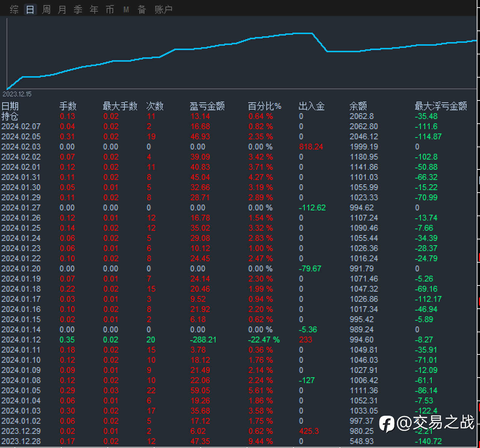Sort by the 百分比% column header
This screenshot has height=448, width=480.
click(x=265, y=106)
